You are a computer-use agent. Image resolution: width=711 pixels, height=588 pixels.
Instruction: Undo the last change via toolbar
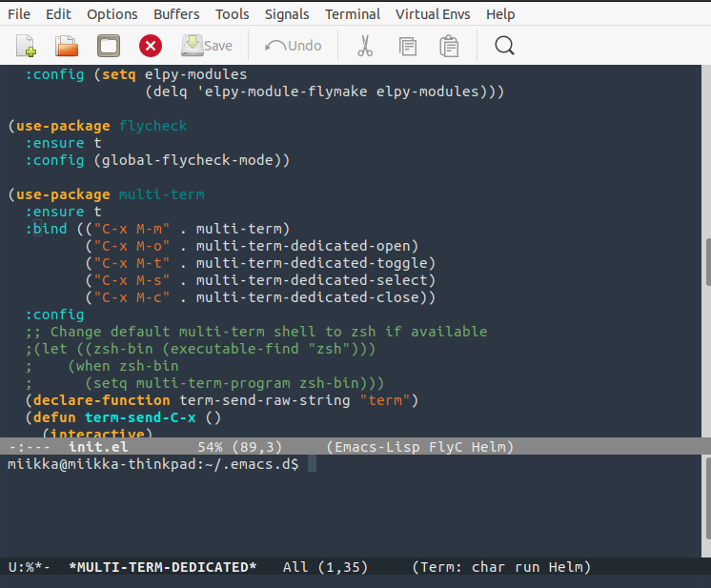click(294, 46)
